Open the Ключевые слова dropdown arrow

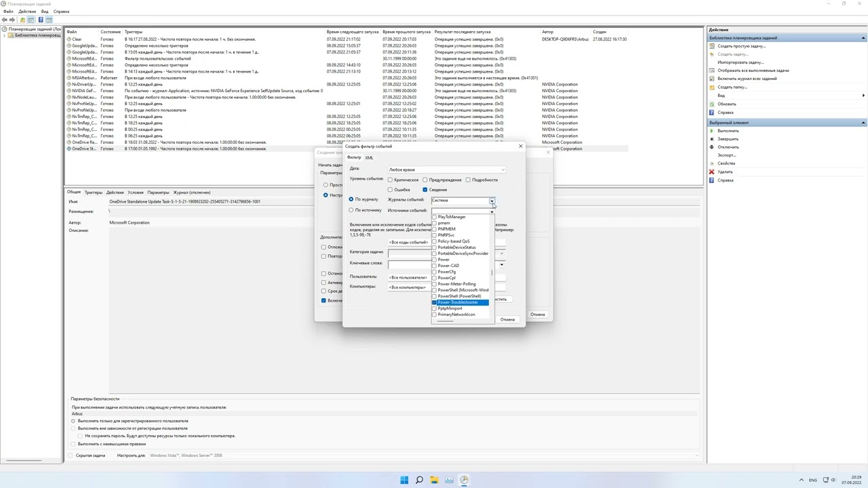[502, 265]
